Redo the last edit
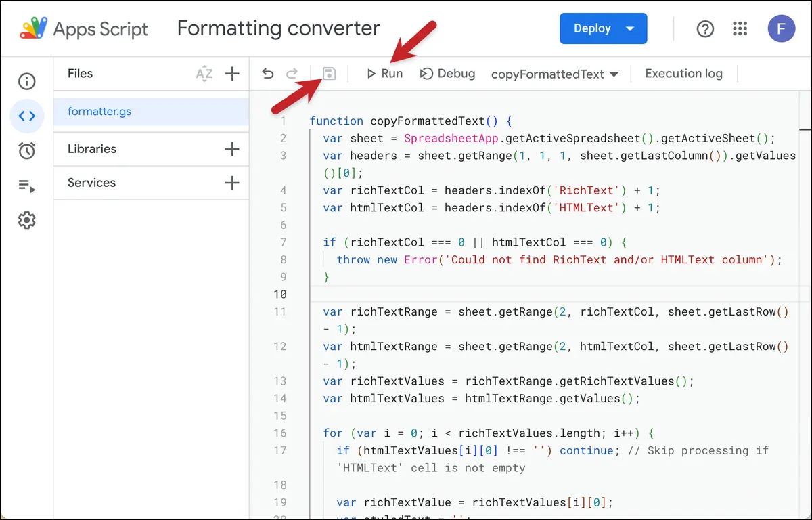Viewport: 812px width, 520px height. [x=292, y=74]
